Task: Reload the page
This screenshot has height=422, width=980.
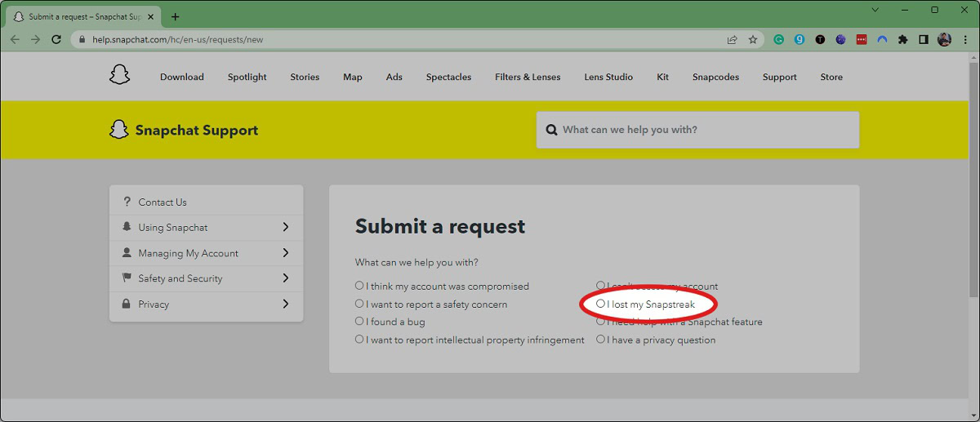Action: (x=56, y=39)
